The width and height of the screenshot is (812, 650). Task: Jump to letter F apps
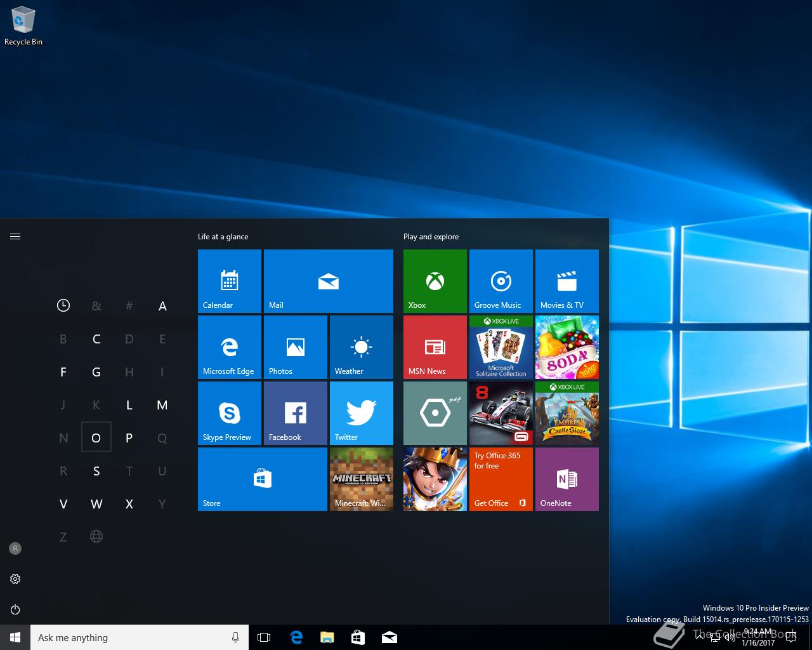63,372
